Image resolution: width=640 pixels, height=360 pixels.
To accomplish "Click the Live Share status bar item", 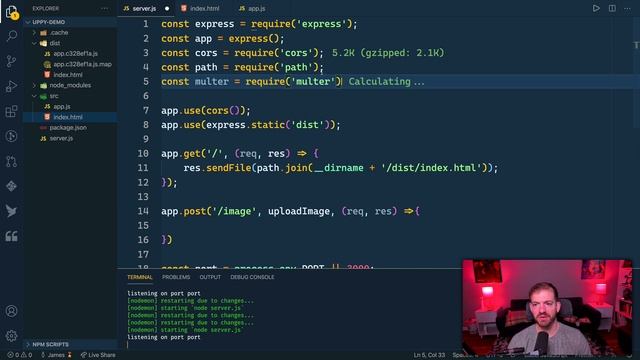I will (98, 355).
